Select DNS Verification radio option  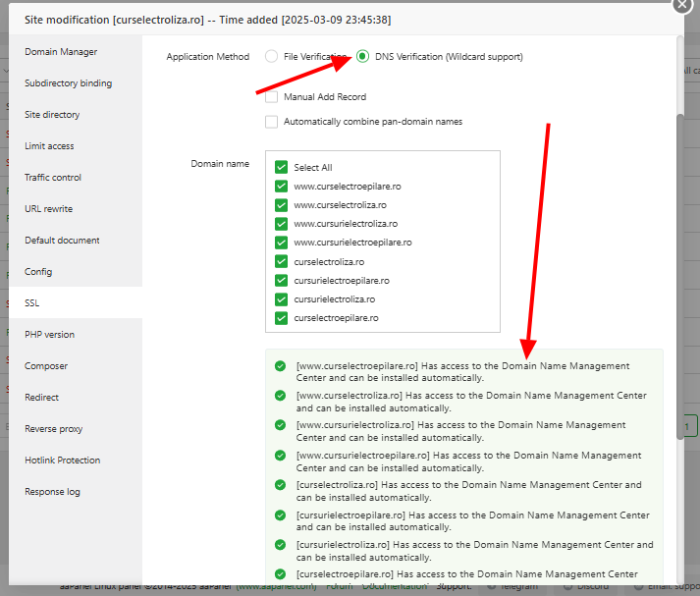(363, 57)
